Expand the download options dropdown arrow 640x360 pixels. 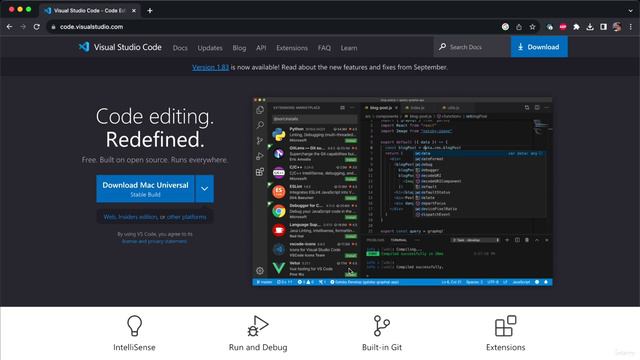click(x=204, y=189)
